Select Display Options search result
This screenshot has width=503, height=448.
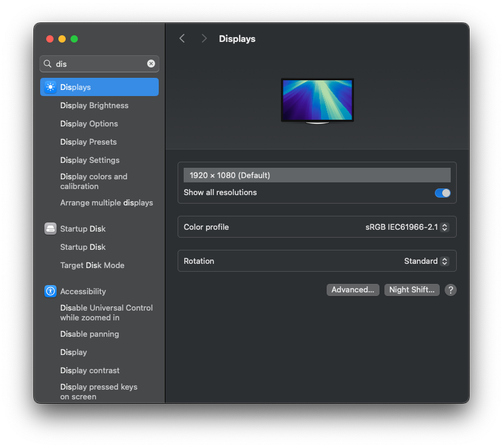[89, 124]
